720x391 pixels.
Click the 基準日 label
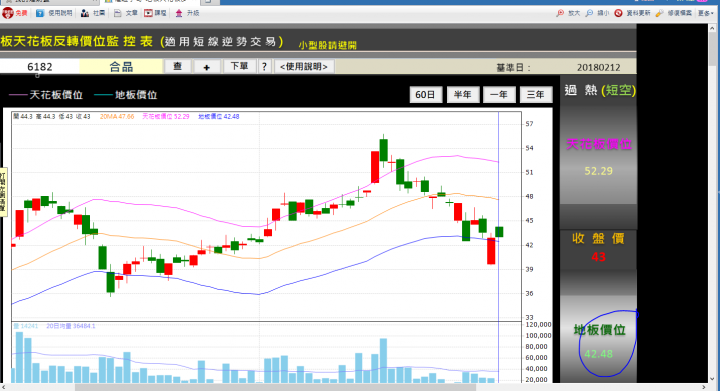(x=513, y=68)
